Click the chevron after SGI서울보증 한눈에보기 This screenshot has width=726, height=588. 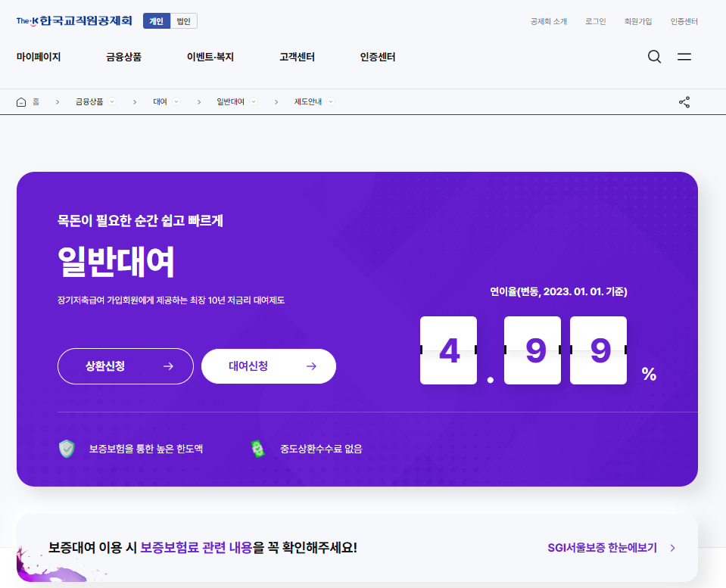pos(673,548)
